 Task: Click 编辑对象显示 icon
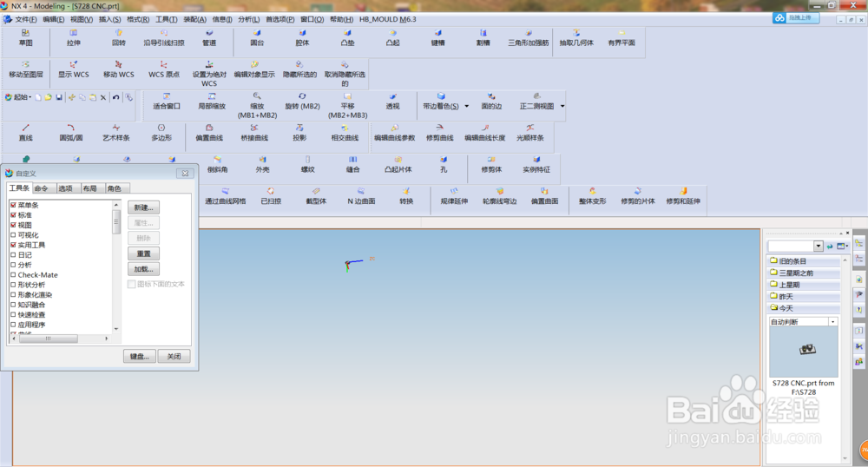point(254,65)
